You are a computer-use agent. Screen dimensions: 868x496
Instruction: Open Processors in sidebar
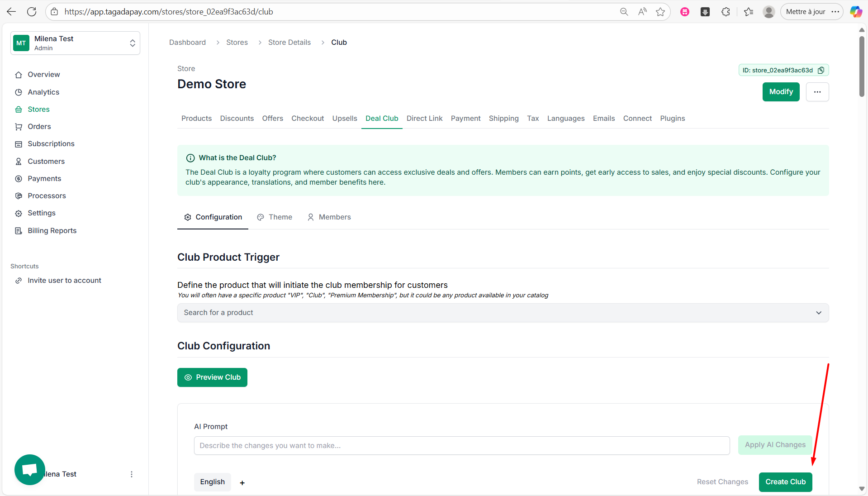click(47, 196)
